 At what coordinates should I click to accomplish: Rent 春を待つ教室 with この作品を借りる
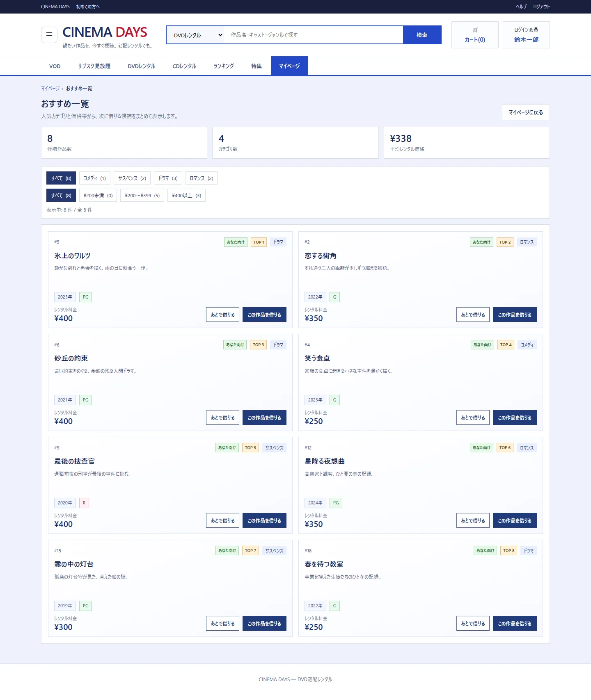coord(515,623)
